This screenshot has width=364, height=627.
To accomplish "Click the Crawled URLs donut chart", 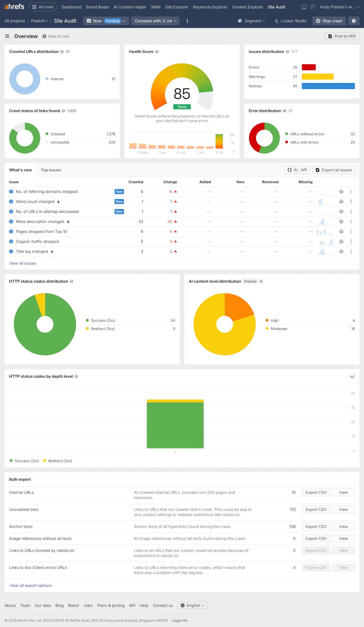I will [25, 79].
